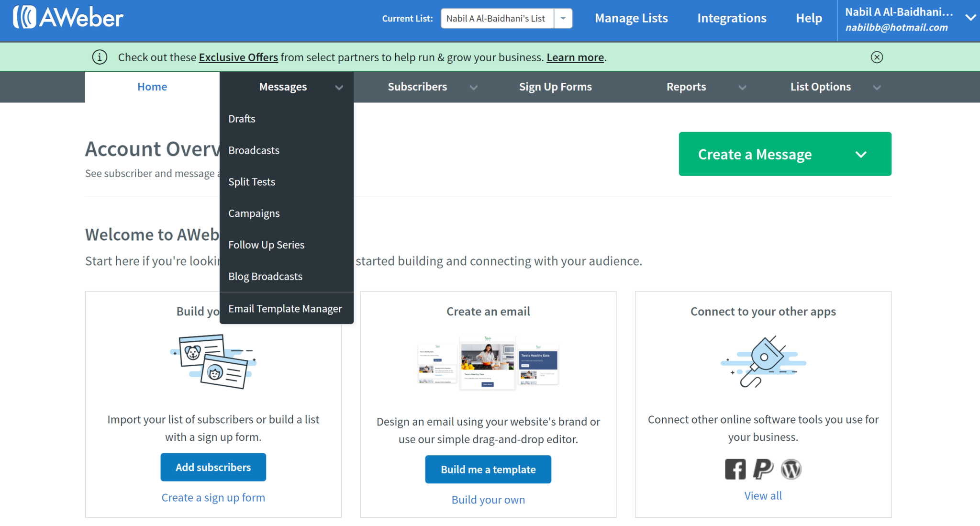Click the email template preview thumbnails
Image resolution: width=980 pixels, height=526 pixels.
click(x=488, y=362)
